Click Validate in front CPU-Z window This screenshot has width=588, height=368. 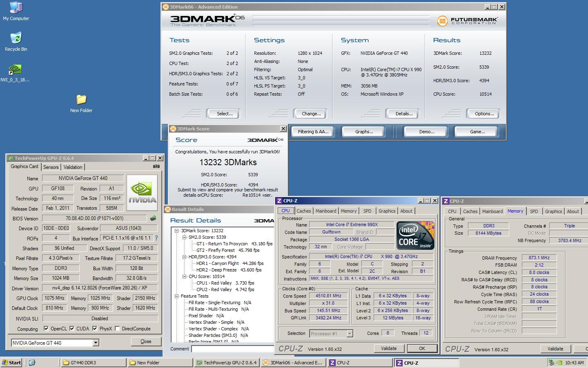[x=389, y=348]
